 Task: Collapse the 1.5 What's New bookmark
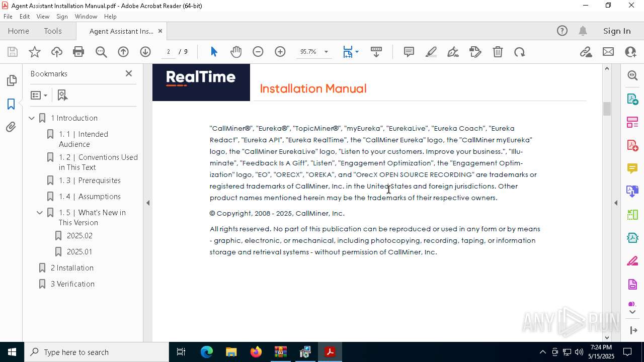coord(40,213)
